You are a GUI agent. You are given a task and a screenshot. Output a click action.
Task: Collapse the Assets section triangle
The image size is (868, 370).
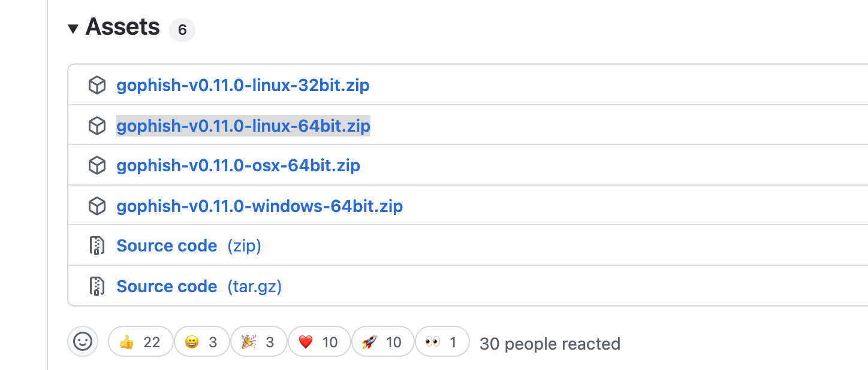(73, 28)
